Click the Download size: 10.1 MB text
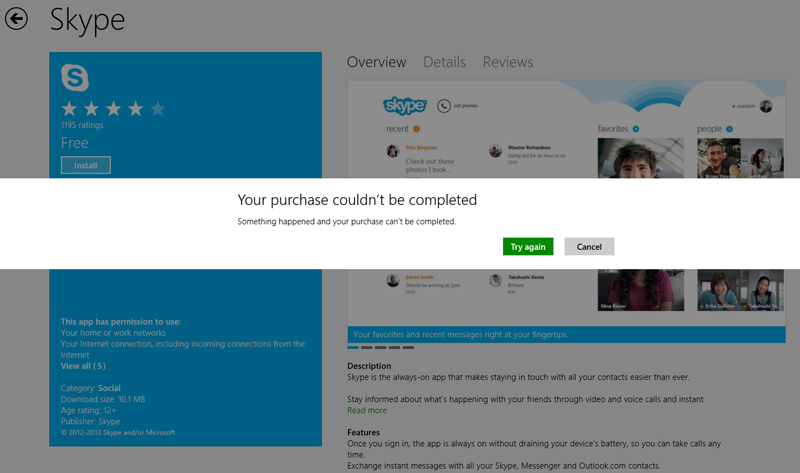This screenshot has width=800, height=473. pyautogui.click(x=103, y=400)
